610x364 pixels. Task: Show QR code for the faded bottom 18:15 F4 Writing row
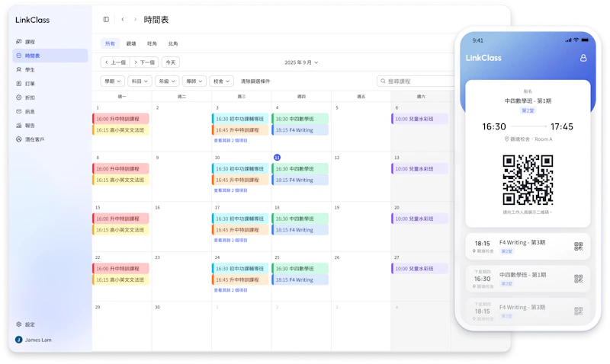(x=579, y=311)
